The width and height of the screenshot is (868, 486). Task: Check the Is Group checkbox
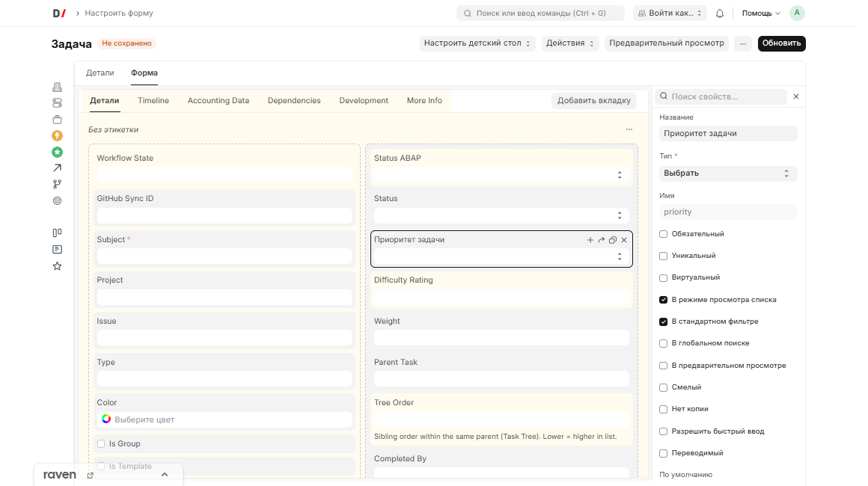pyautogui.click(x=101, y=443)
